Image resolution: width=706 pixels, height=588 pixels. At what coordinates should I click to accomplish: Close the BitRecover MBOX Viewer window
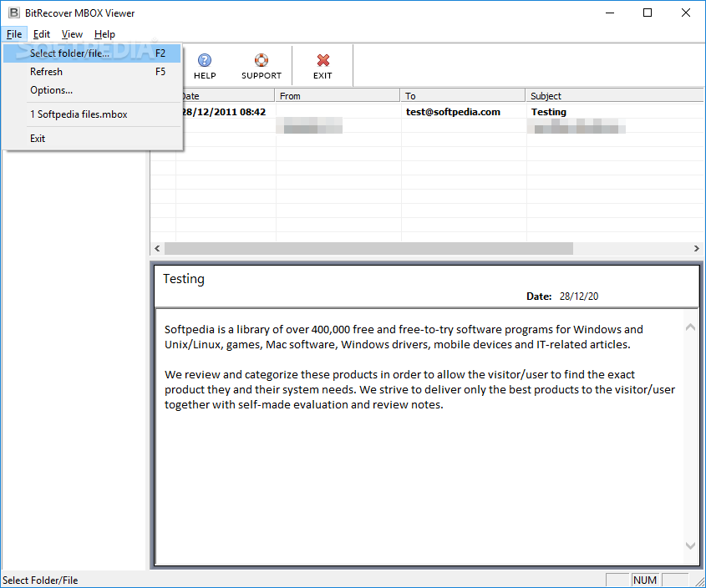tap(686, 13)
